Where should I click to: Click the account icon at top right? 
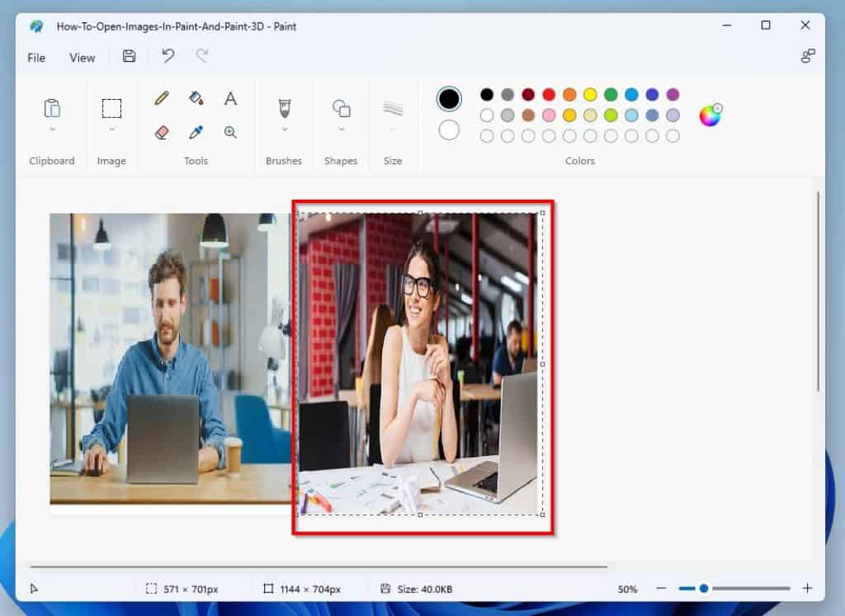pos(808,56)
